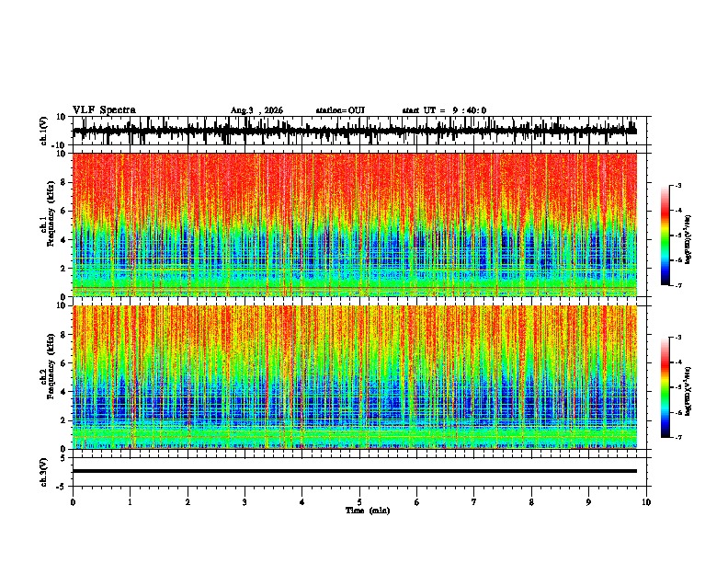This screenshot has width=728, height=563.
Task: Click time axis tick label "5"
Action: (359, 502)
